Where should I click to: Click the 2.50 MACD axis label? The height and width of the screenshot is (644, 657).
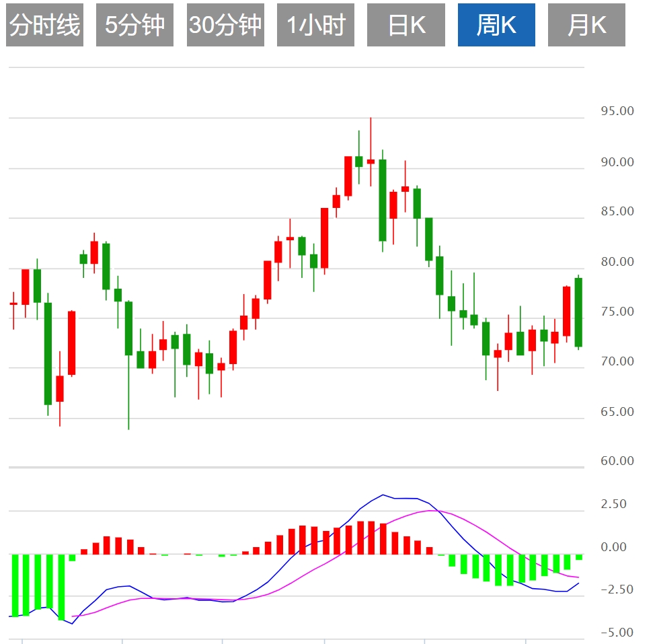pos(613,504)
